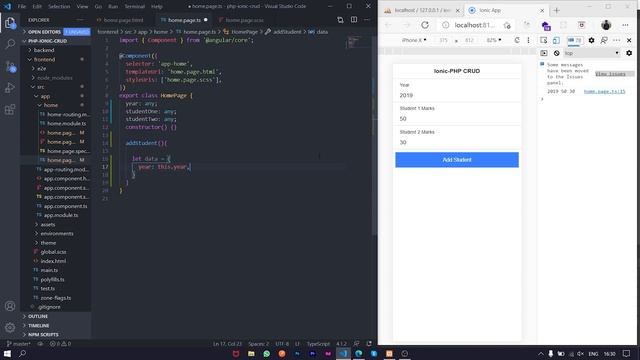Open device toolbar more options menu

(x=528, y=40)
